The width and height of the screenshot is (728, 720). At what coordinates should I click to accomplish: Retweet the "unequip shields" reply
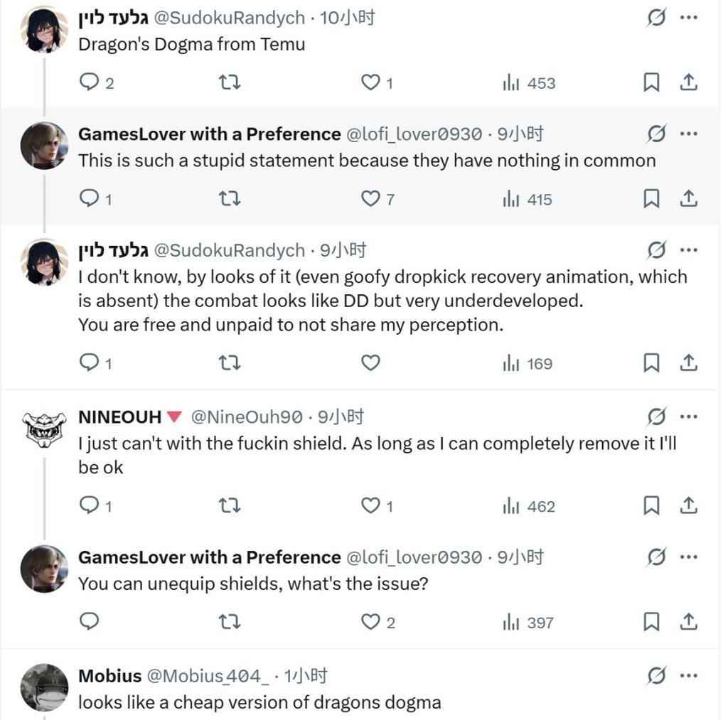[x=229, y=622]
